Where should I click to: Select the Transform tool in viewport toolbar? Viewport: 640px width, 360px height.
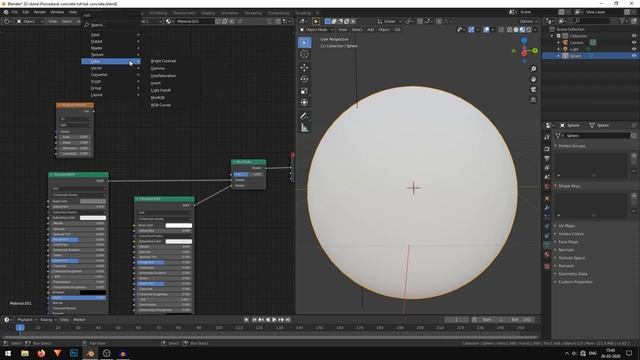(x=304, y=103)
